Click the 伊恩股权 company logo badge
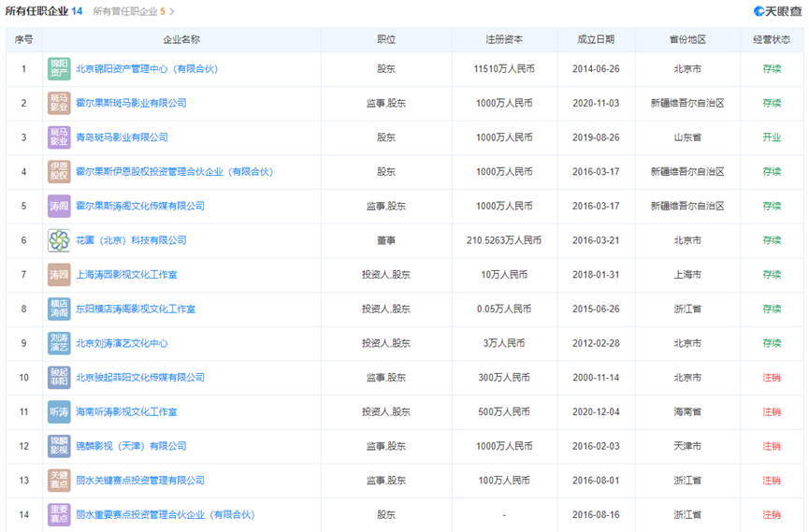Viewport: 809px width, 532px height. coord(59,172)
